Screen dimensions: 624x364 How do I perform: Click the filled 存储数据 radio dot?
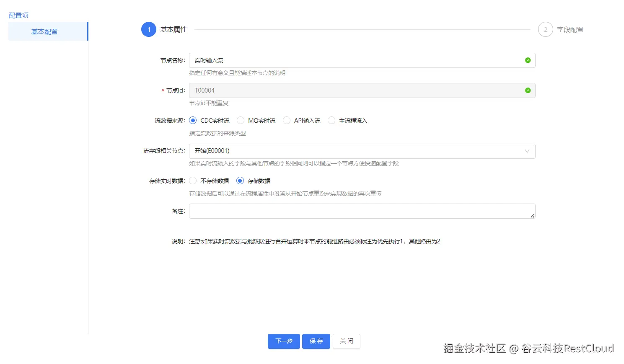coord(240,181)
